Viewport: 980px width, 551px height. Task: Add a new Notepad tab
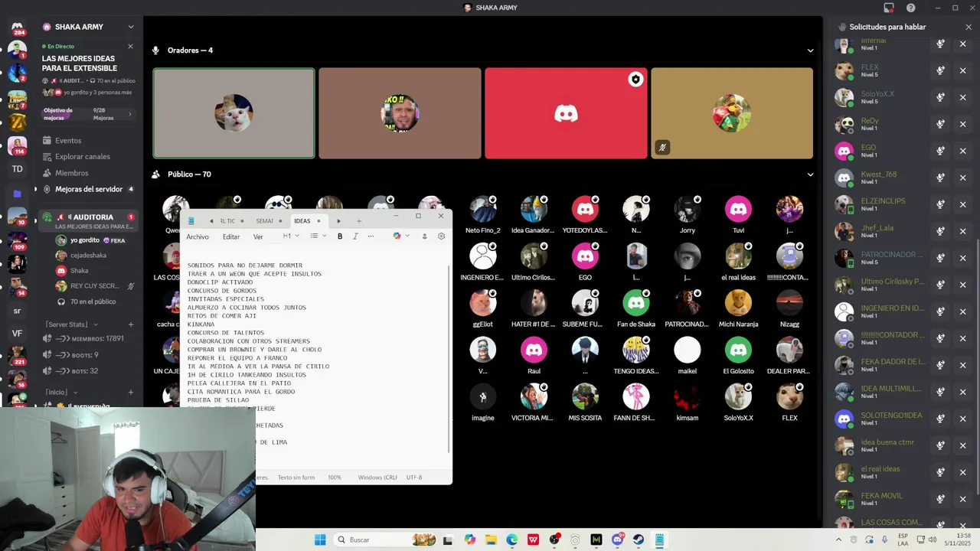coord(358,221)
